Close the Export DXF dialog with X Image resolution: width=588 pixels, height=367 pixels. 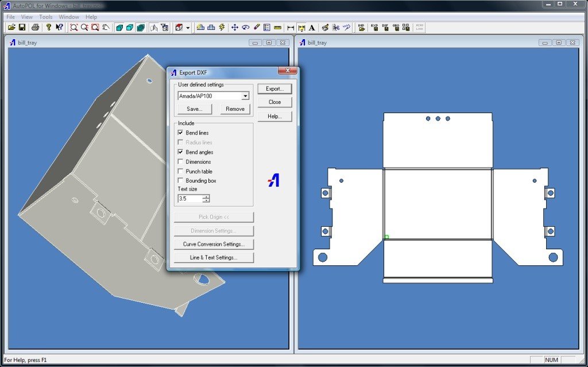click(288, 71)
